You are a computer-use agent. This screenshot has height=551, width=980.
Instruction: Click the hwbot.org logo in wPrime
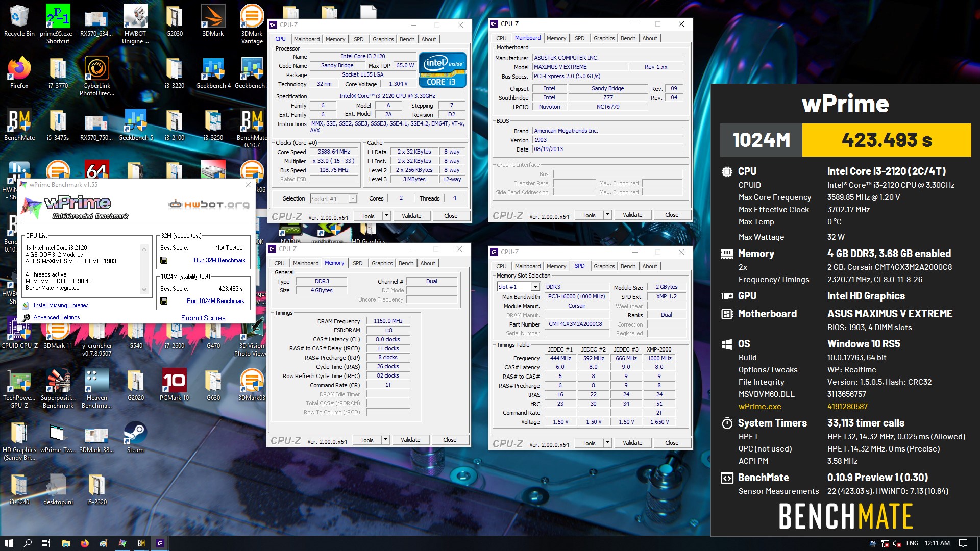pos(209,205)
